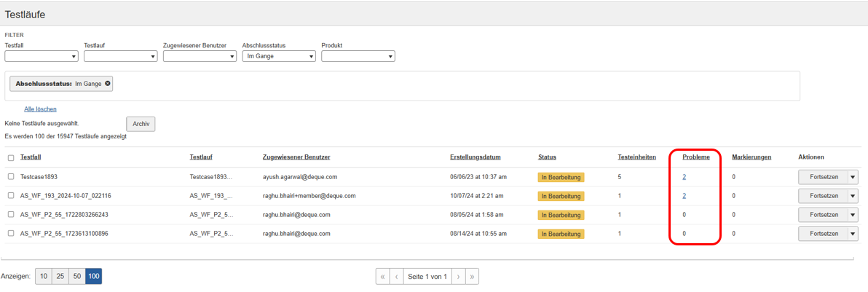
Task: Open the Testfall filter dropdown
Action: [x=42, y=56]
